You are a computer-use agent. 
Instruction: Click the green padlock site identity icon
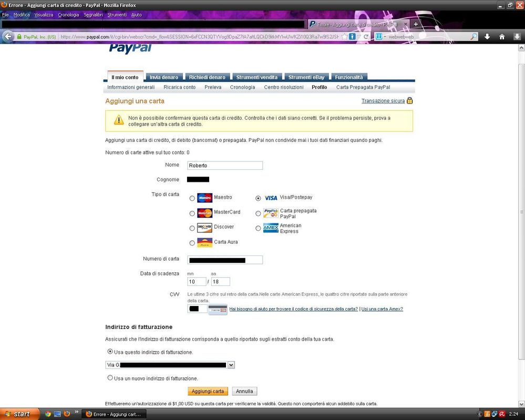[19, 37]
